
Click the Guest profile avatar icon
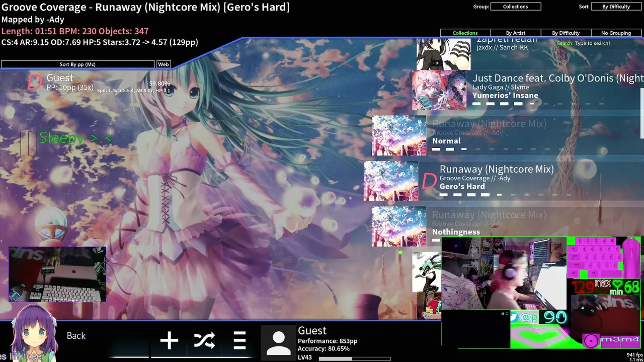278,343
